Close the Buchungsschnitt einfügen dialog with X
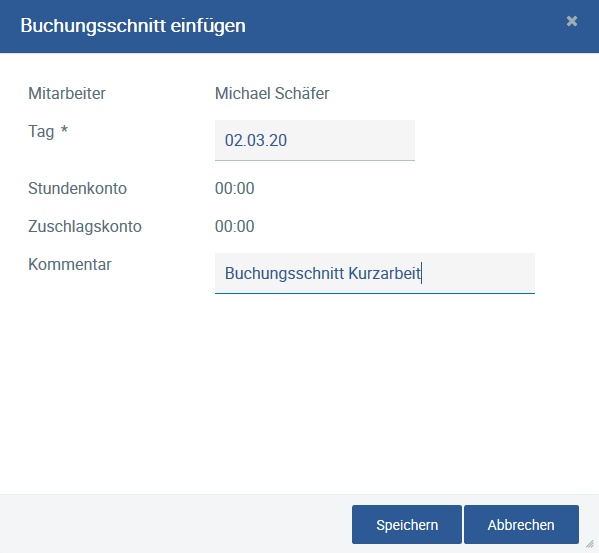This screenshot has height=553, width=599. (x=571, y=21)
